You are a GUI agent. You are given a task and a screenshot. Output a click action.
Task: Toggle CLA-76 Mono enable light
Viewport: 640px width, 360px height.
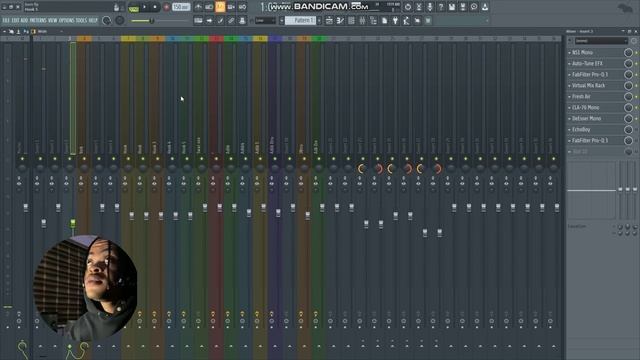tap(636, 108)
